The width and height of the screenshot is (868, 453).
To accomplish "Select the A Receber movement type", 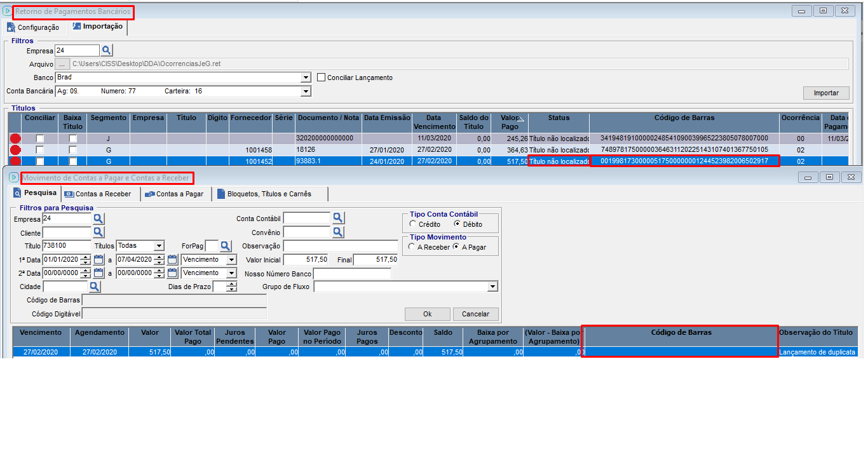I will [x=412, y=247].
